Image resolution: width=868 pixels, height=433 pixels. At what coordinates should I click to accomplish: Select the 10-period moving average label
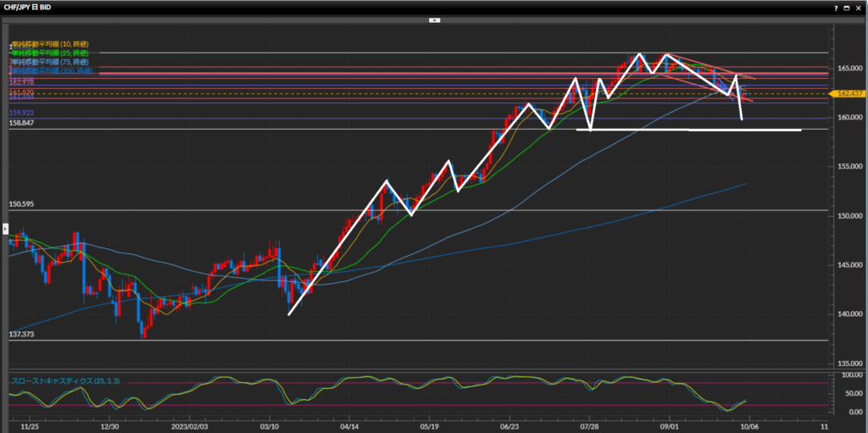(x=49, y=44)
